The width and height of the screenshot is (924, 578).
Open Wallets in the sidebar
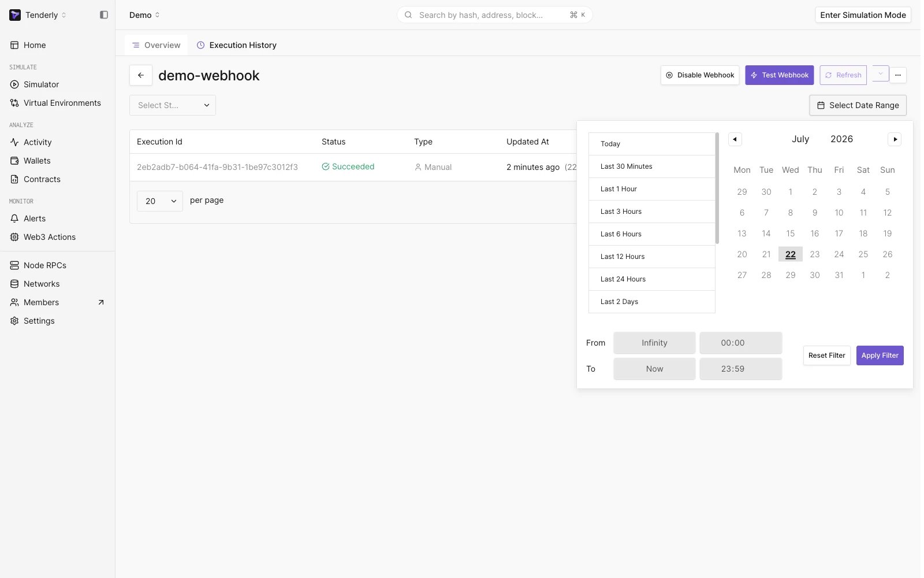pyautogui.click(x=37, y=161)
